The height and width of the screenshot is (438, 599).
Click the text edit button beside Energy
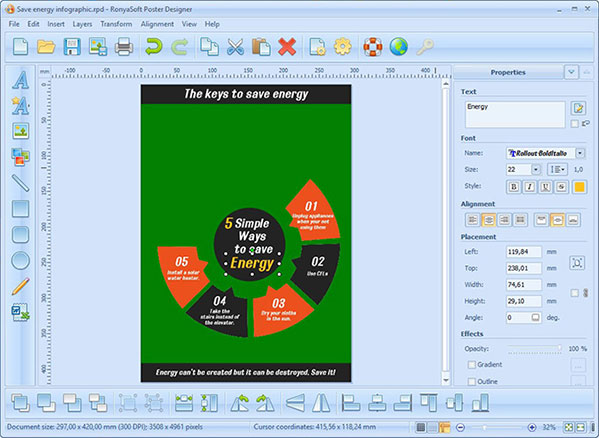click(x=578, y=108)
